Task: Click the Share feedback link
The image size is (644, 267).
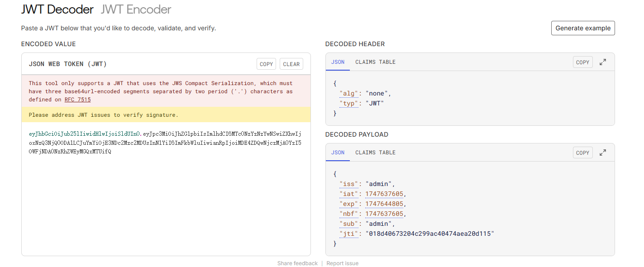Action: [297, 263]
